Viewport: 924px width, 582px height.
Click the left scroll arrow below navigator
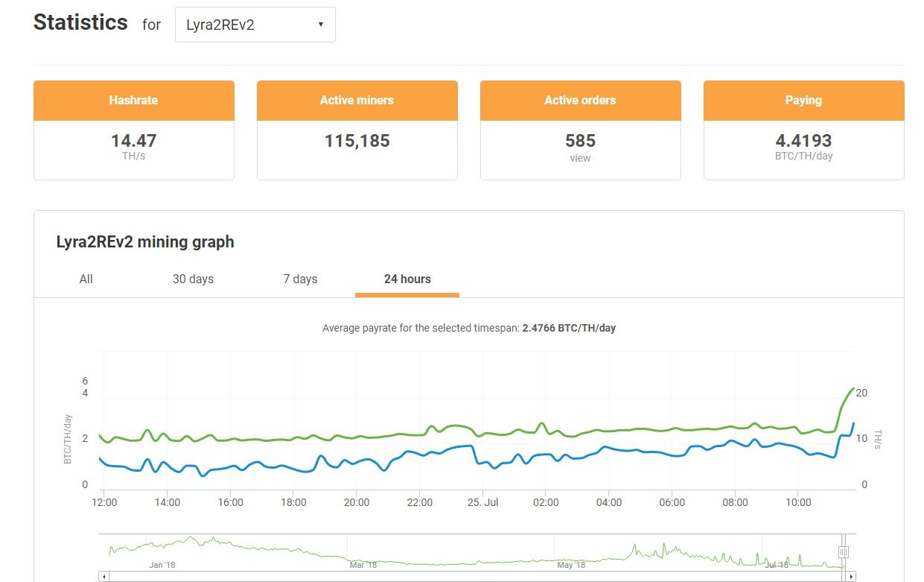(x=103, y=576)
